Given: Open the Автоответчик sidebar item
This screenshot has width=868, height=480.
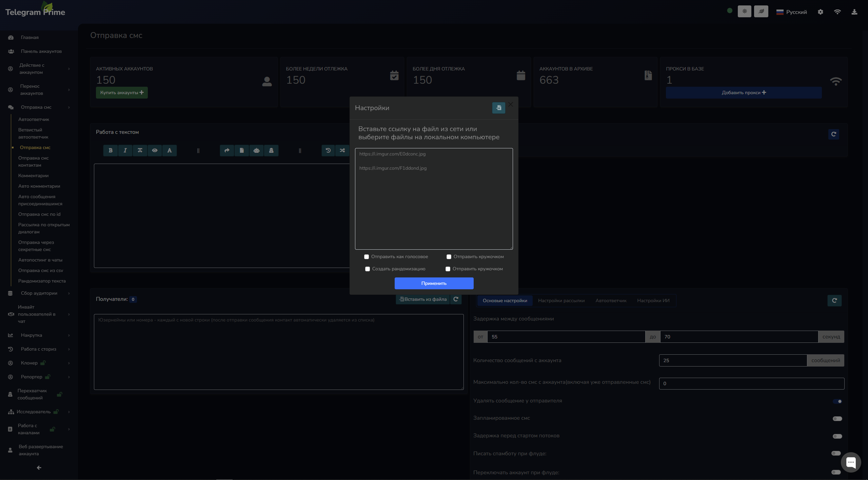Looking at the screenshot, I should [x=34, y=120].
